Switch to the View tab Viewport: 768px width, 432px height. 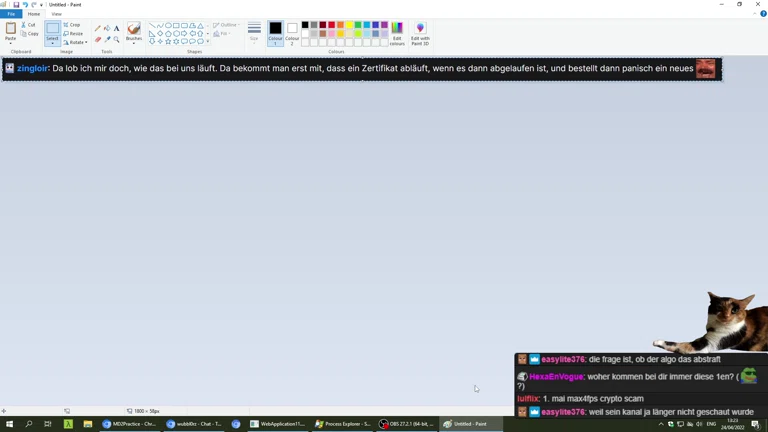(x=56, y=14)
